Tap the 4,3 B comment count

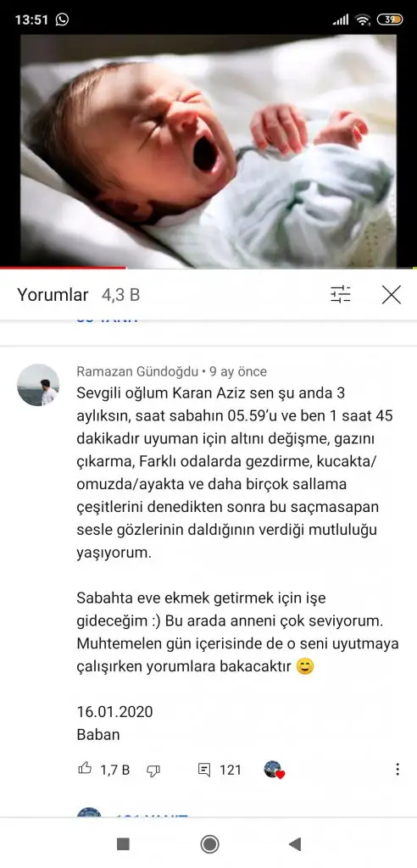tap(120, 295)
